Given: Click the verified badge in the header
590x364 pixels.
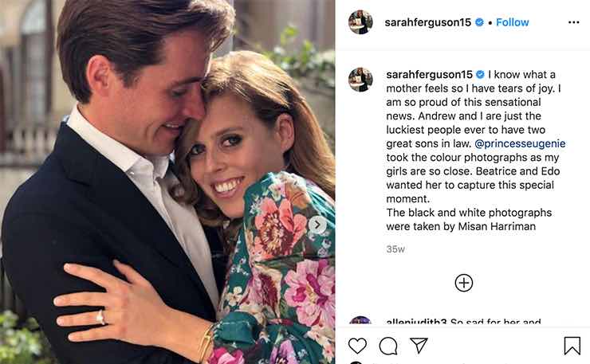Looking at the screenshot, I should 480,22.
